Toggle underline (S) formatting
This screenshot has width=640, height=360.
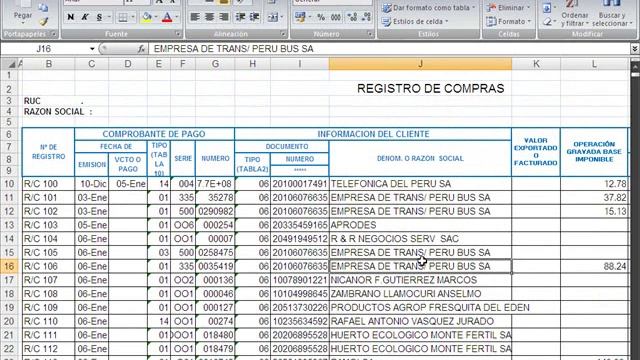tap(99, 17)
